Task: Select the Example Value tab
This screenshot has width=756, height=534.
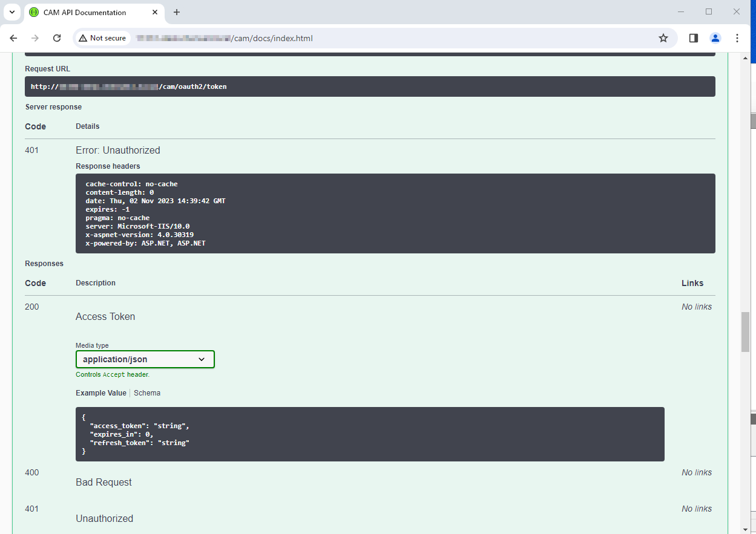Action: 100,393
